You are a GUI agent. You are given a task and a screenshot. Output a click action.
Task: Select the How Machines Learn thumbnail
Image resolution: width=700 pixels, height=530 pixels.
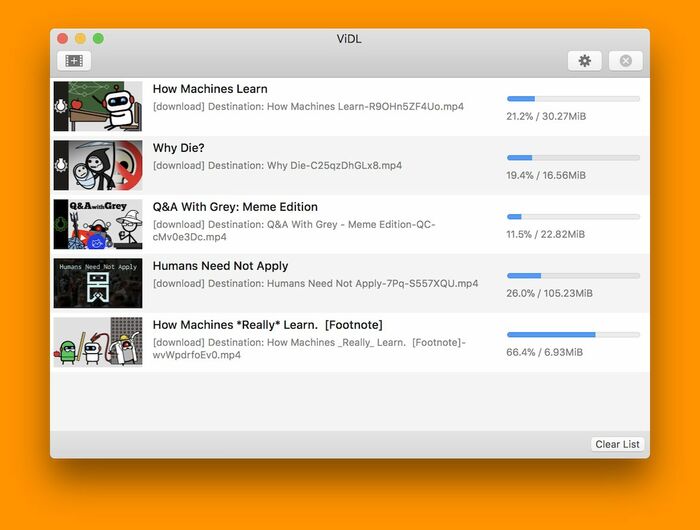[x=98, y=106]
